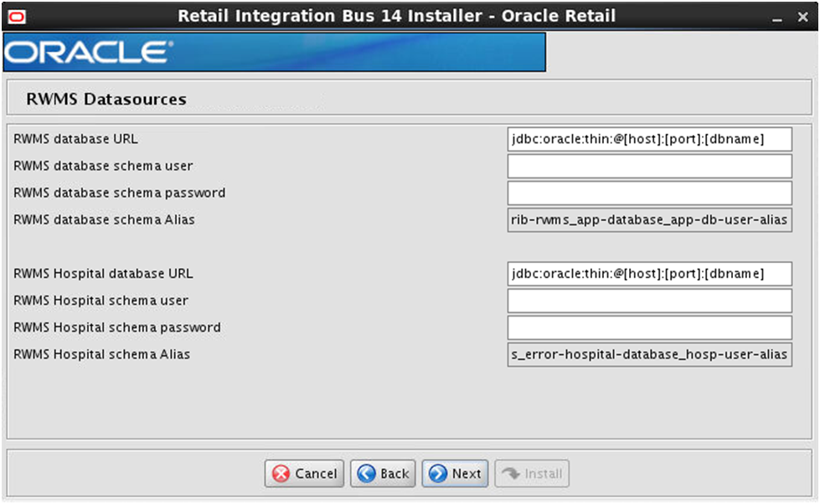Go Back to the previous installer step
Screen dimensions: 820x504
click(383, 474)
